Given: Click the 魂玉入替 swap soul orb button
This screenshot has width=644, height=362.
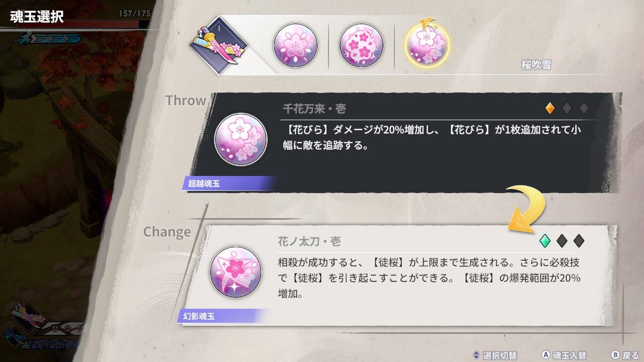Looking at the screenshot, I should pyautogui.click(x=564, y=355).
